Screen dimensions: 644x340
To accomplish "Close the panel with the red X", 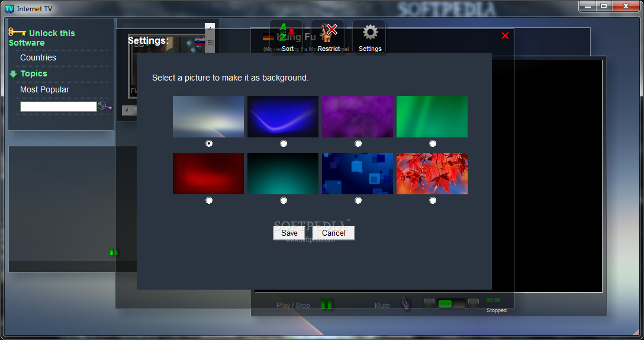I will coord(505,36).
